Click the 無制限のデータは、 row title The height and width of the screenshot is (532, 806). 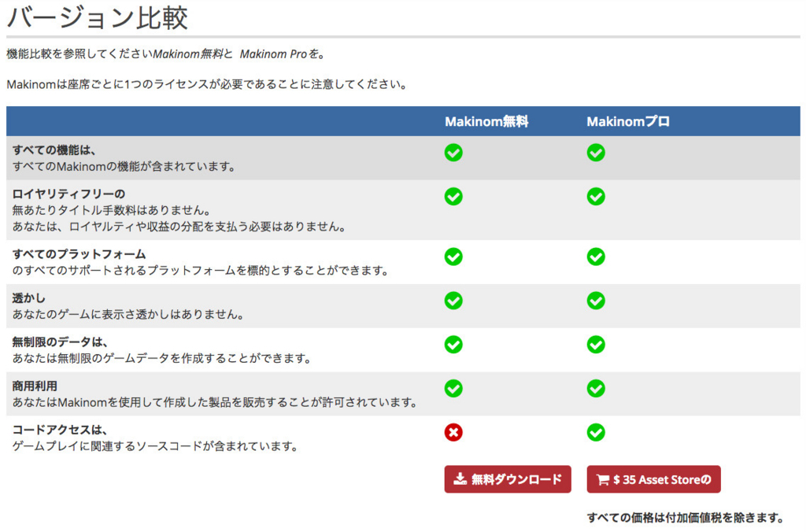pos(60,342)
